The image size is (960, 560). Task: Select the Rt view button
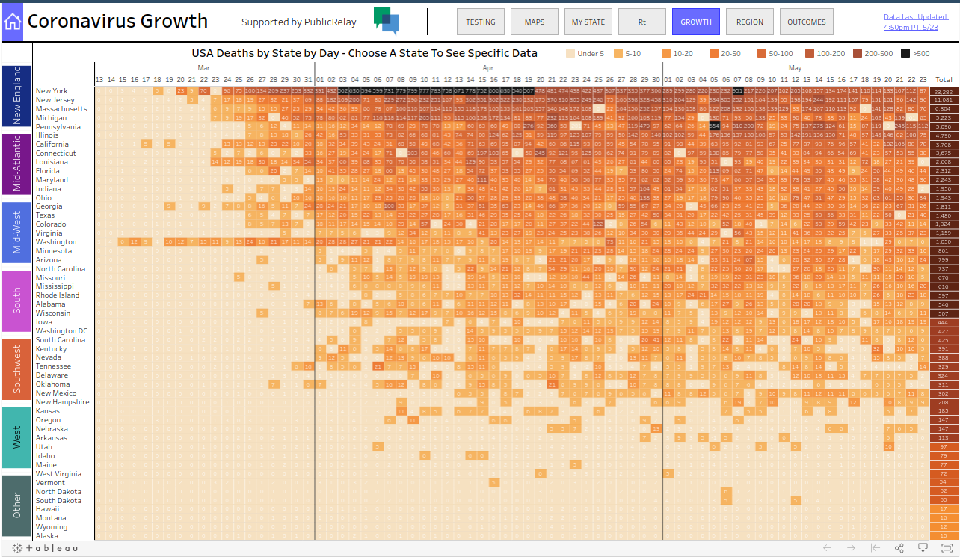tap(641, 22)
